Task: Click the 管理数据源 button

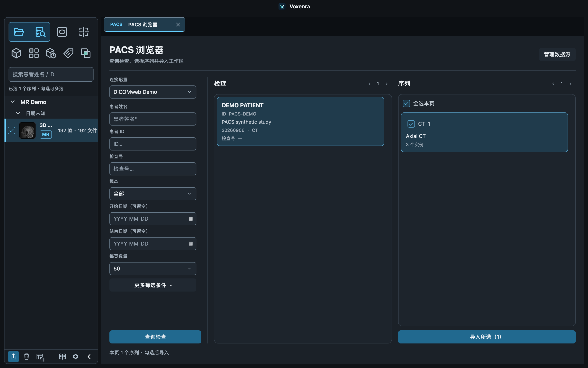Action: [557, 54]
